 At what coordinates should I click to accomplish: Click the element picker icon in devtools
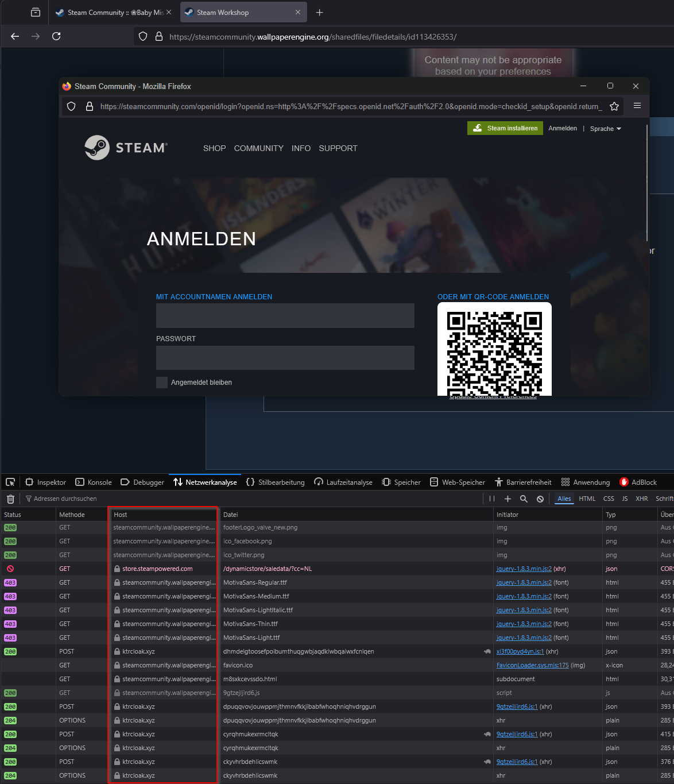coord(10,482)
